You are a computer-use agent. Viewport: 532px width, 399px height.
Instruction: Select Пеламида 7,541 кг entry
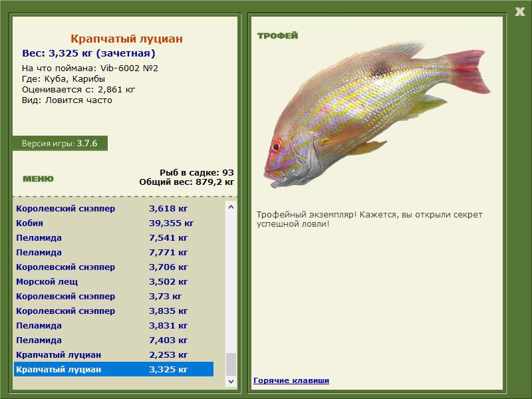(114, 237)
